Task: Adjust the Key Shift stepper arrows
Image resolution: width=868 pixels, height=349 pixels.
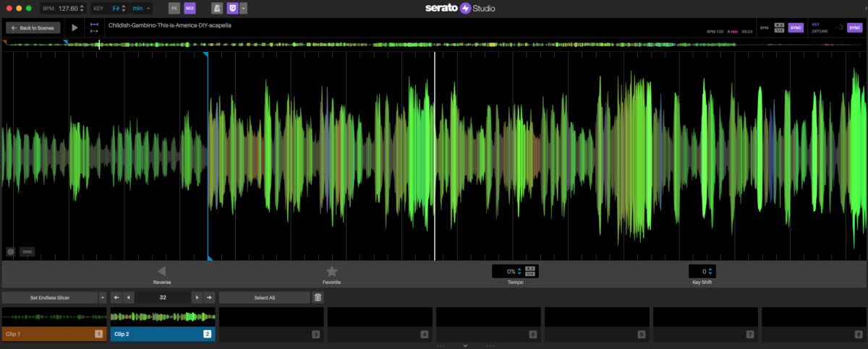Action: point(711,272)
